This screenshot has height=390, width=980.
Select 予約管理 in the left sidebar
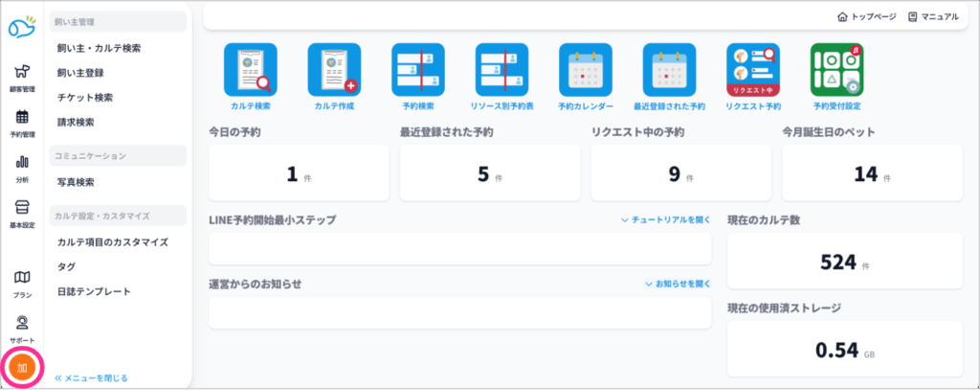(22, 124)
